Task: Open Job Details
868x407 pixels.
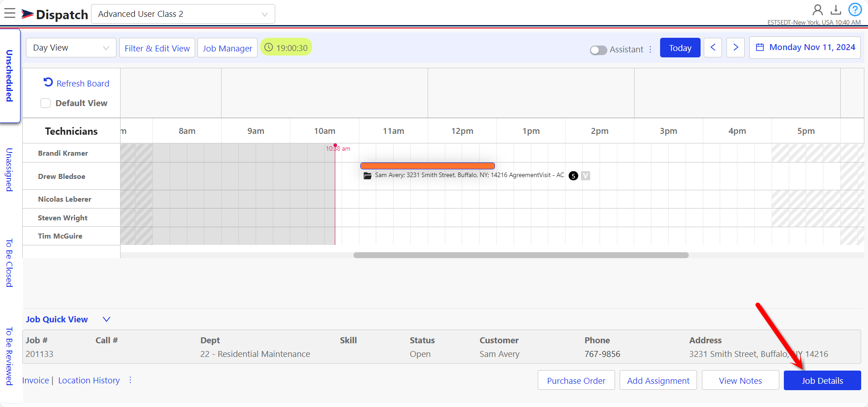Action: (823, 380)
